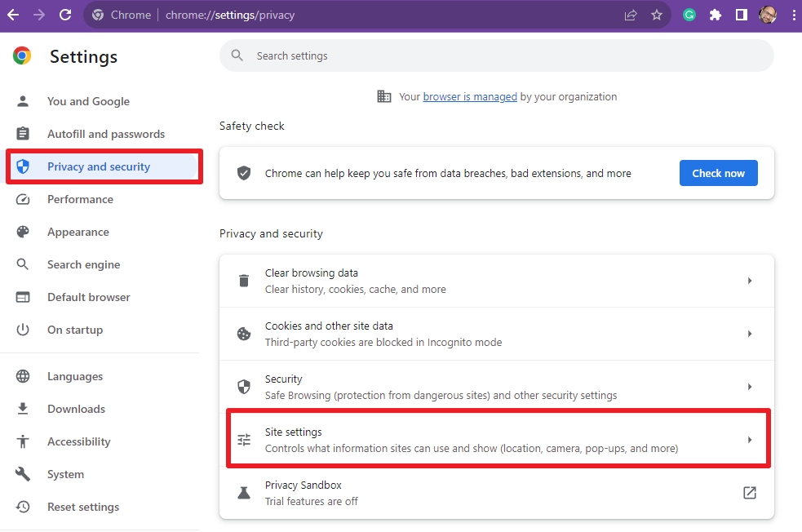Viewport: 802px width, 532px height.
Task: Open Clear browsing data row
Action: (x=497, y=281)
